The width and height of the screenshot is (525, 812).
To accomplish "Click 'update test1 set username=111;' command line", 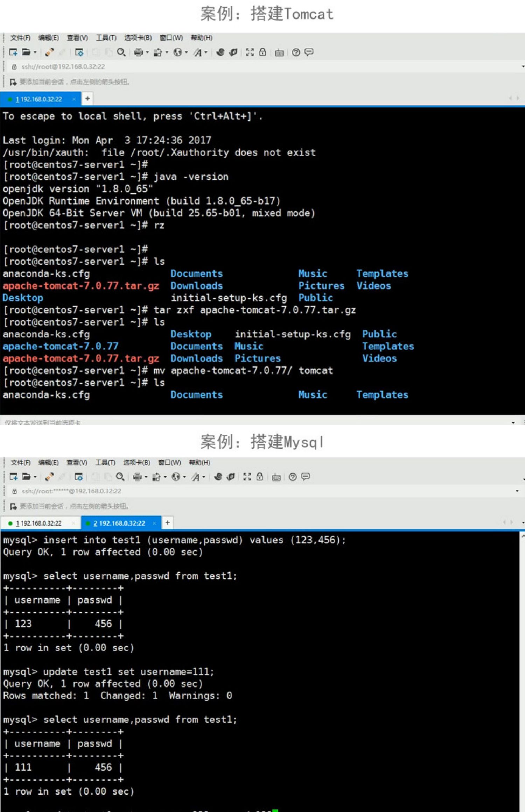I will pyautogui.click(x=108, y=672).
